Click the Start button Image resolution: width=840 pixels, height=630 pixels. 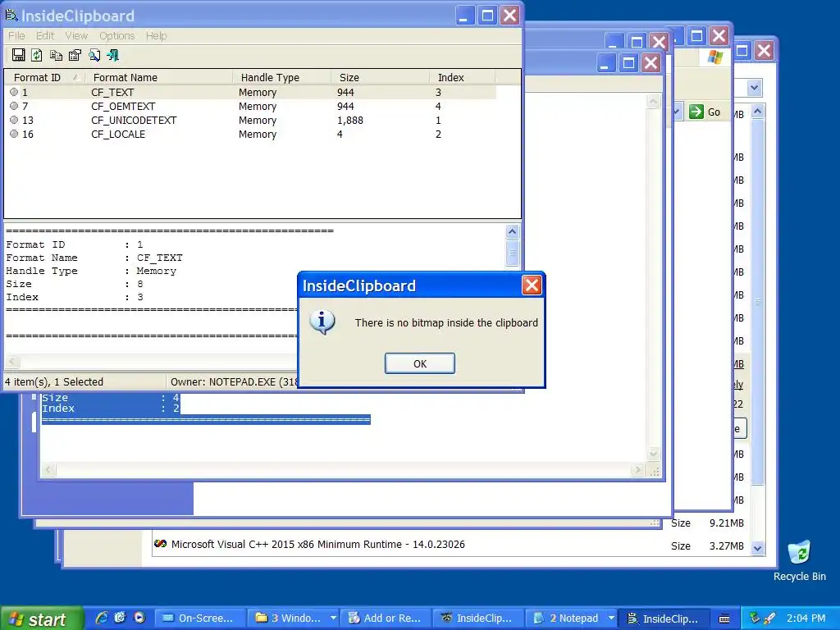point(42,619)
